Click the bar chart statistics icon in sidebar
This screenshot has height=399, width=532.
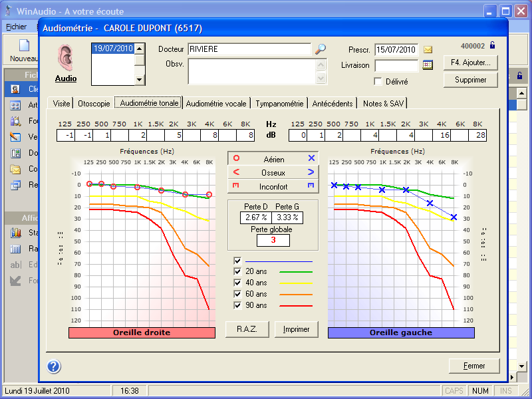pos(16,233)
